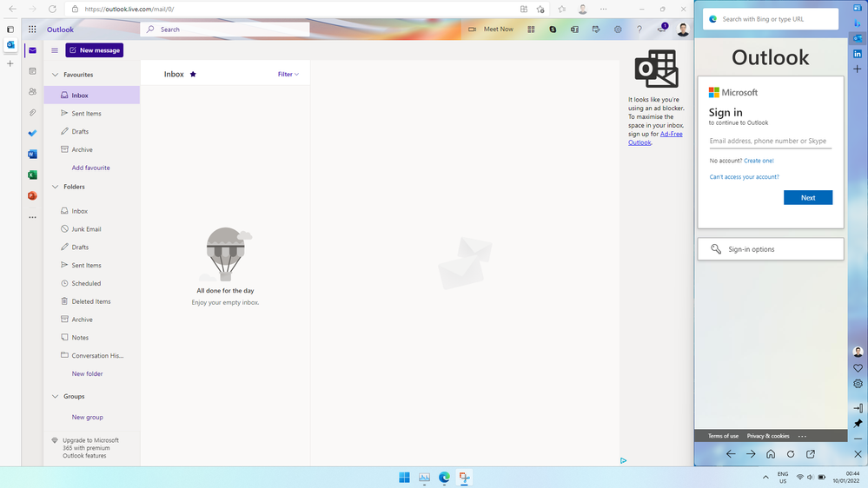
Task: Show more apps ellipsis in left rail
Action: 33,217
